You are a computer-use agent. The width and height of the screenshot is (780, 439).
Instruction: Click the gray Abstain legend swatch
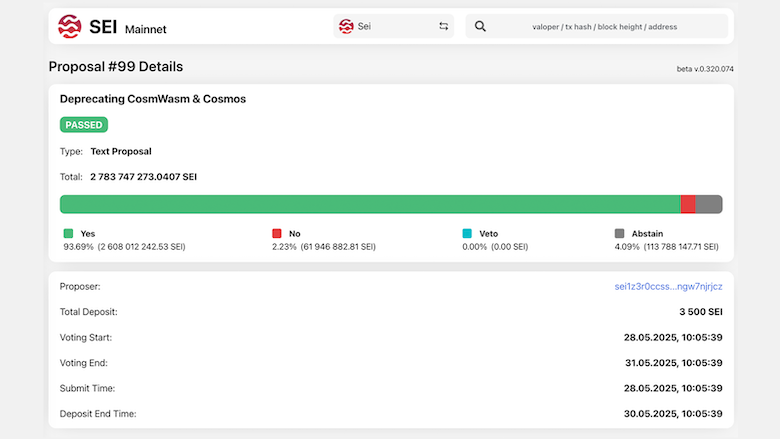pyautogui.click(x=619, y=233)
